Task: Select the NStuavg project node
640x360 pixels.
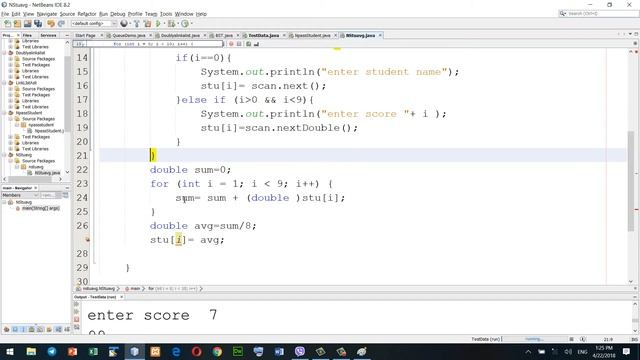Action: (24, 155)
